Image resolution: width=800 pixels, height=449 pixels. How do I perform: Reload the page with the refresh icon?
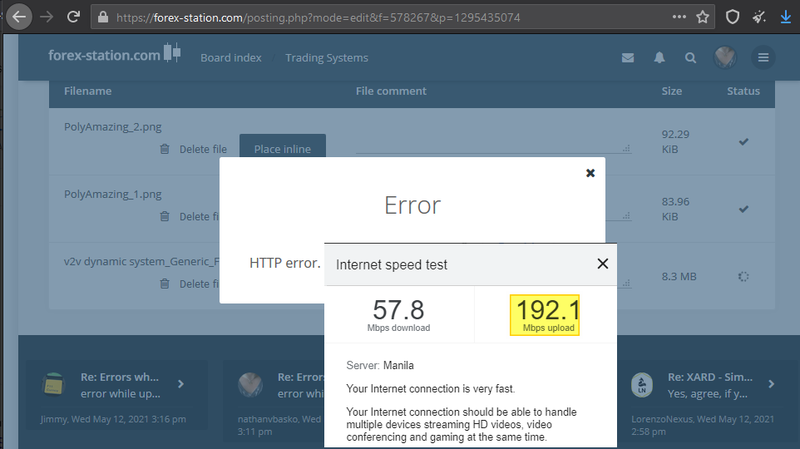(73, 17)
